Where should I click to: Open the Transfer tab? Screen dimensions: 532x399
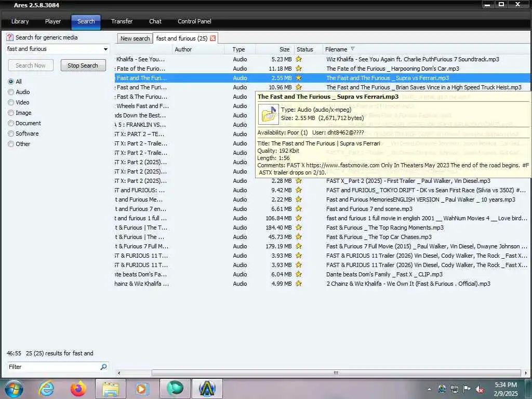[122, 21]
